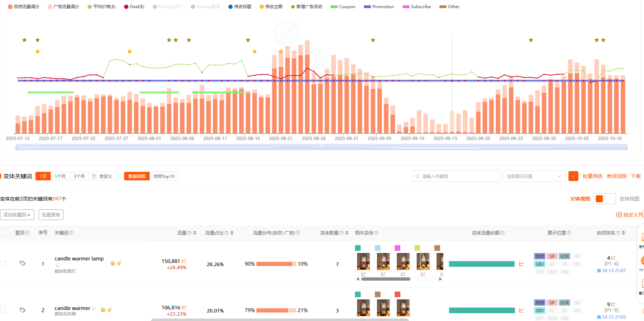Check the select-all checkbox in table header
The image size is (644, 321).
click(3, 232)
